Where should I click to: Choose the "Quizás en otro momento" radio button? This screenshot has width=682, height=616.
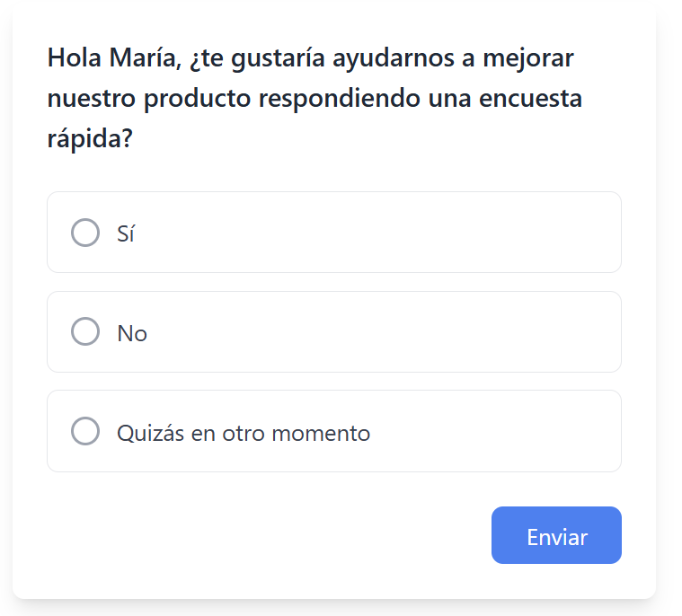pos(85,432)
